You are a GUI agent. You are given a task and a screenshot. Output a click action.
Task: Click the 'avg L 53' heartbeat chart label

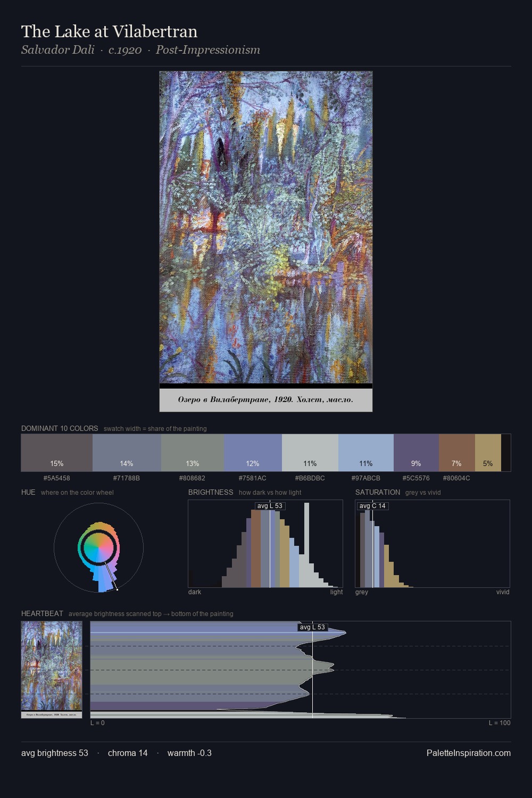pos(312,627)
